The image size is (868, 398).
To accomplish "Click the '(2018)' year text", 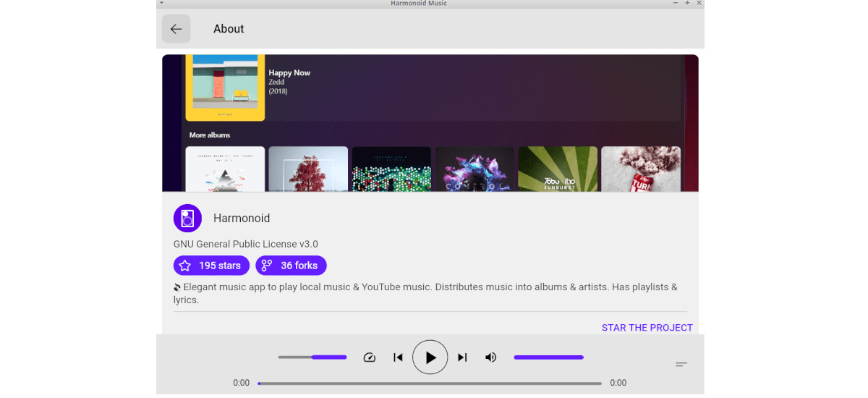I will (x=278, y=91).
